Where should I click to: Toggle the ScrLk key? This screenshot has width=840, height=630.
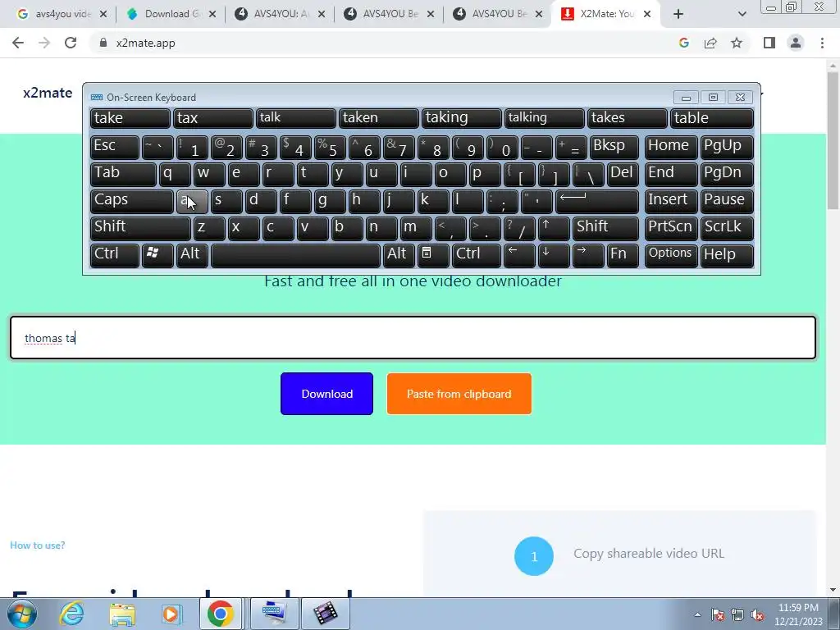727,228
